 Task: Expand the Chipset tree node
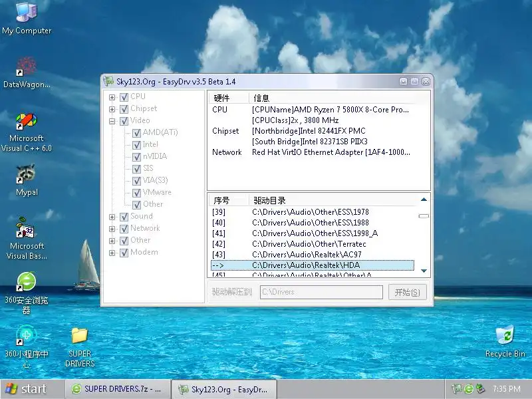coord(112,109)
